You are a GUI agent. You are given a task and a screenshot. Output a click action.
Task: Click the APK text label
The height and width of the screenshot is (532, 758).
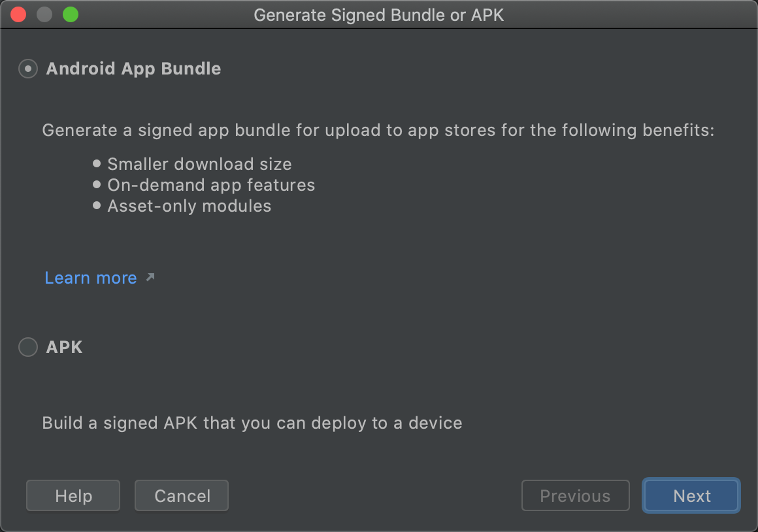pyautogui.click(x=63, y=347)
